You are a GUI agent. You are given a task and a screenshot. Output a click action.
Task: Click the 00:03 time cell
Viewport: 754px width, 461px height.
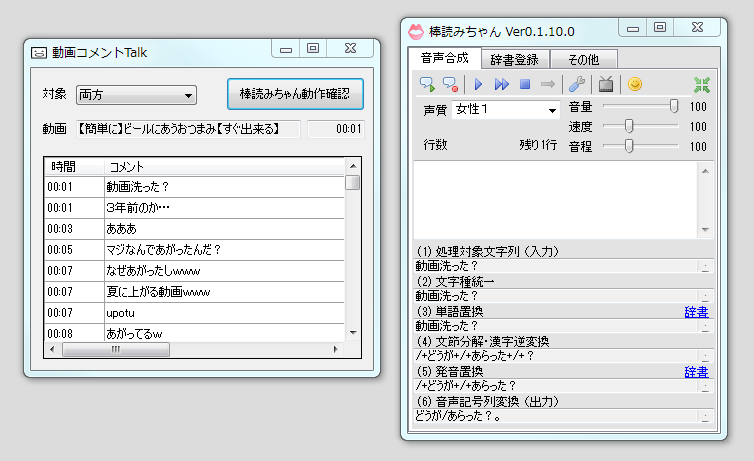coord(75,229)
